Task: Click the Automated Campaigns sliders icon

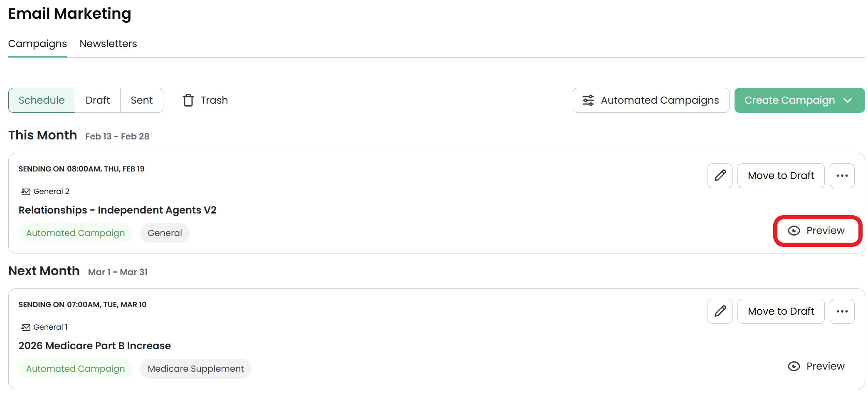Action: 588,100
